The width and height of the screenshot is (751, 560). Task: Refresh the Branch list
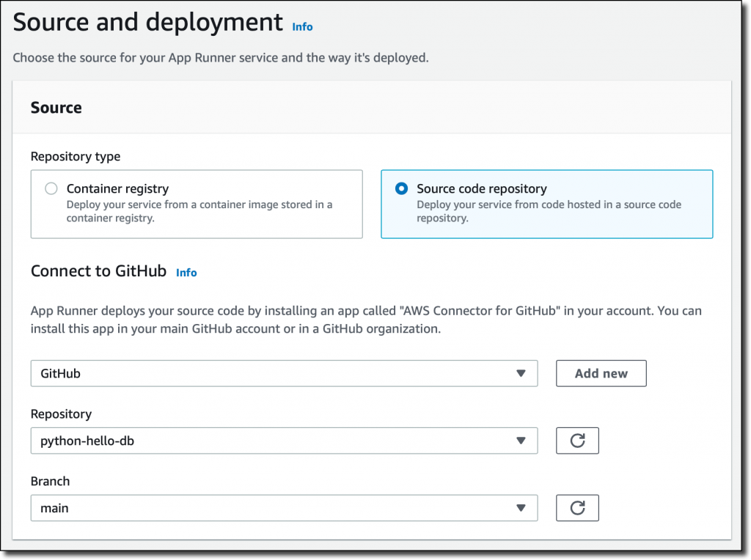(x=577, y=508)
